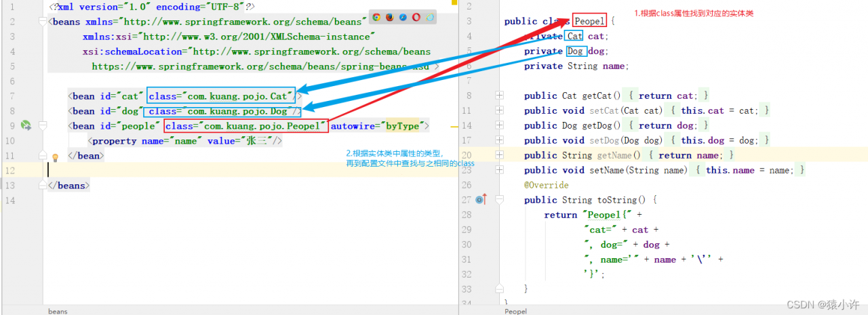This screenshot has height=315, width=868.
Task: Open XML preview in Firefox browser icon
Action: pos(389,17)
